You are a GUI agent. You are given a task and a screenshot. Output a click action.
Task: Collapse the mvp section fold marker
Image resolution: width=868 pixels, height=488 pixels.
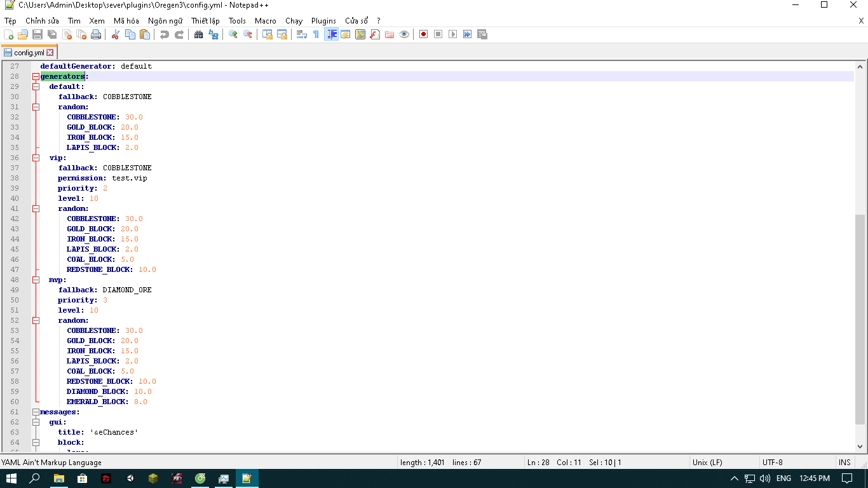(36, 280)
